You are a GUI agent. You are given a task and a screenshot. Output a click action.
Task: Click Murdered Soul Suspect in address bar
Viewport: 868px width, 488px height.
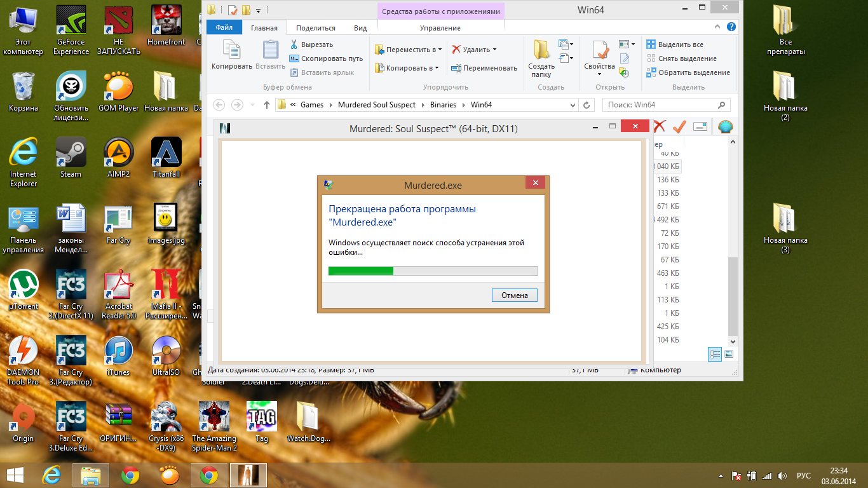click(376, 105)
